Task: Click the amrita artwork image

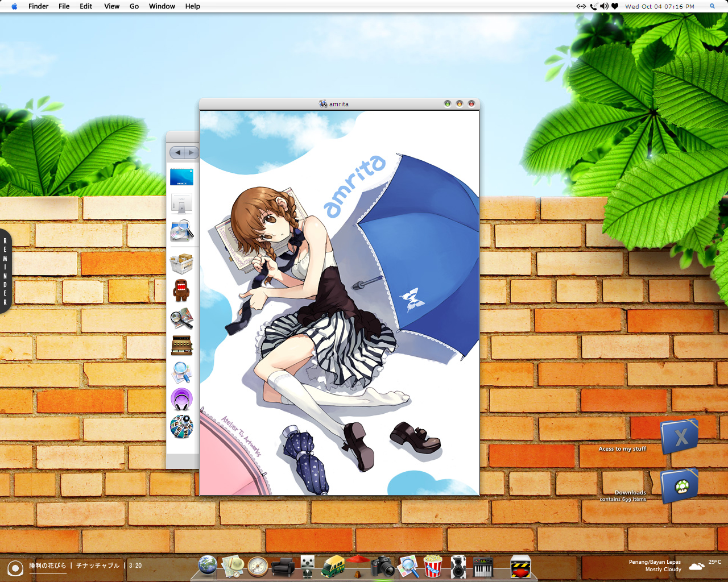Action: click(340, 303)
